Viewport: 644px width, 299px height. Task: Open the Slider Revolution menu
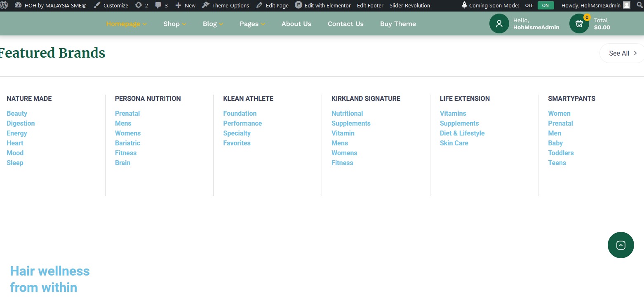410,5
